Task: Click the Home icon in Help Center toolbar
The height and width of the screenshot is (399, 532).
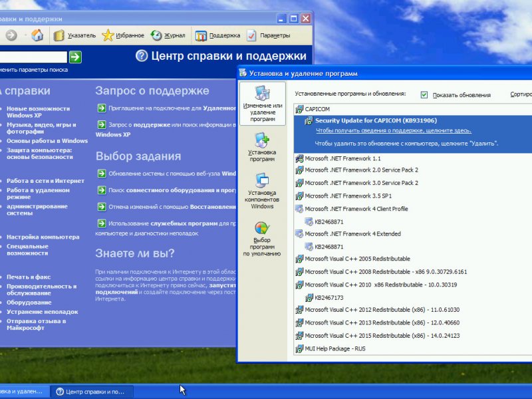Action: coord(37,35)
